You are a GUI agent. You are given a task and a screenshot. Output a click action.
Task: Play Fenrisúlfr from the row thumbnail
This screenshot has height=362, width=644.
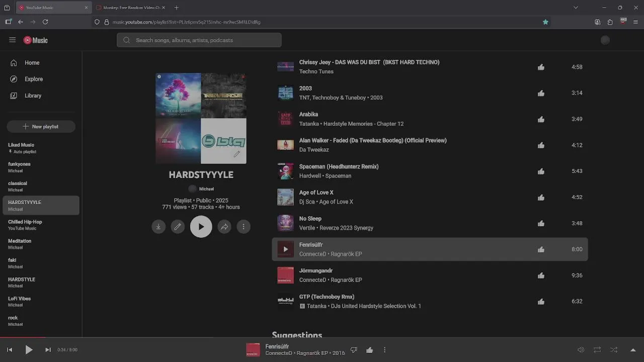pos(285,249)
